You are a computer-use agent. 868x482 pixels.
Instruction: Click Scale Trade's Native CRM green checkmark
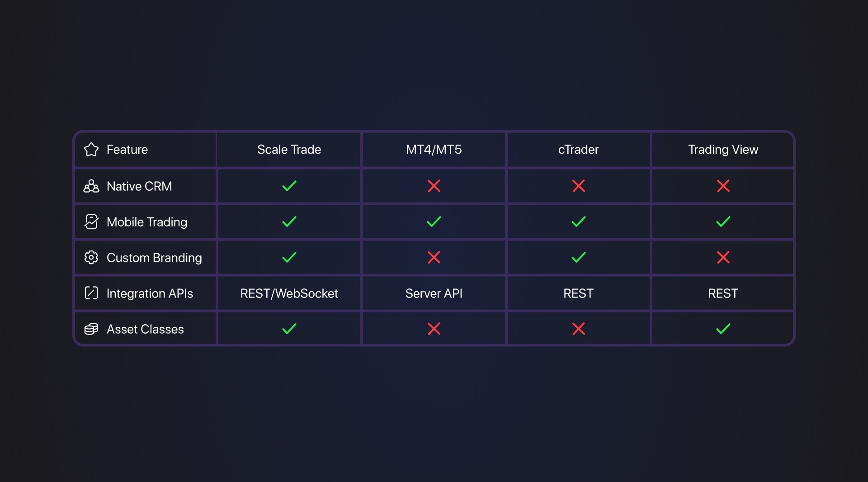(x=289, y=186)
